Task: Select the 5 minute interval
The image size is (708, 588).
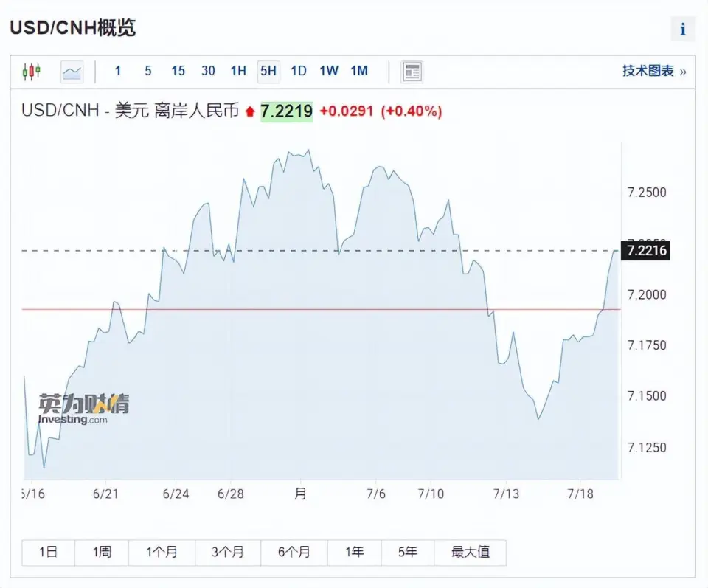Action: (148, 71)
